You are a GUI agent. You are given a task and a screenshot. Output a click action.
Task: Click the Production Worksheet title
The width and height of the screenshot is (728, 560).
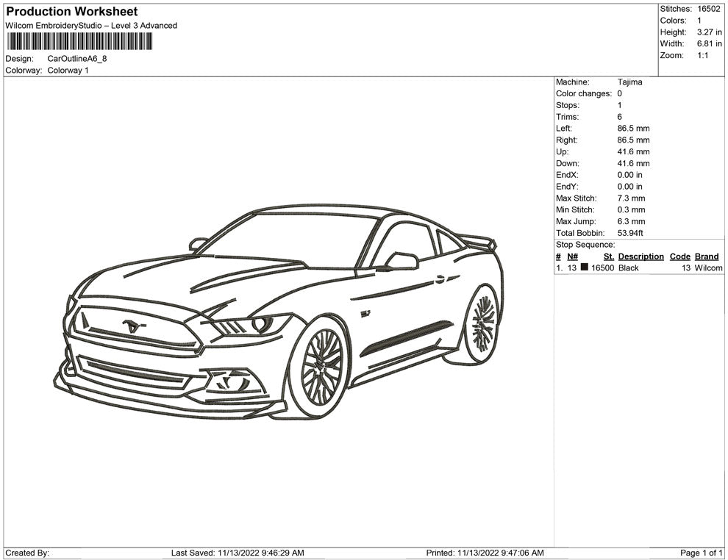pyautogui.click(x=71, y=12)
